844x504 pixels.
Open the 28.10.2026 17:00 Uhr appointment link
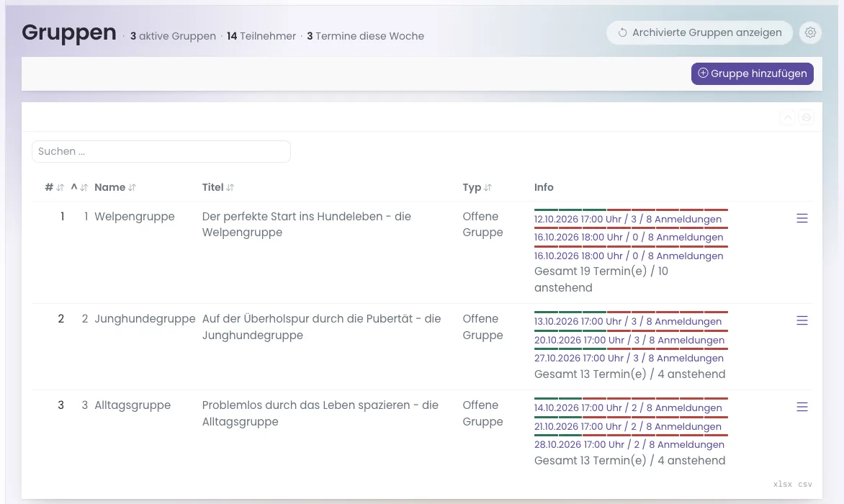click(x=629, y=445)
